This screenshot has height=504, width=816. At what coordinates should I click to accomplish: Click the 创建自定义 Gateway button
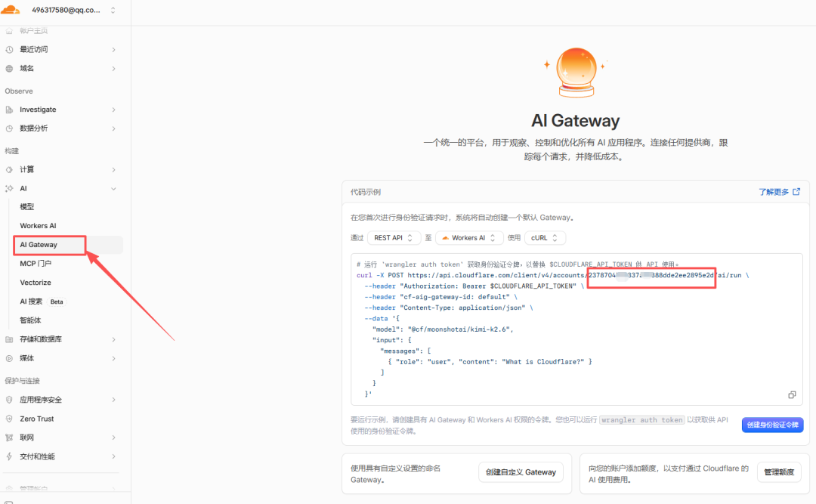[x=521, y=472]
